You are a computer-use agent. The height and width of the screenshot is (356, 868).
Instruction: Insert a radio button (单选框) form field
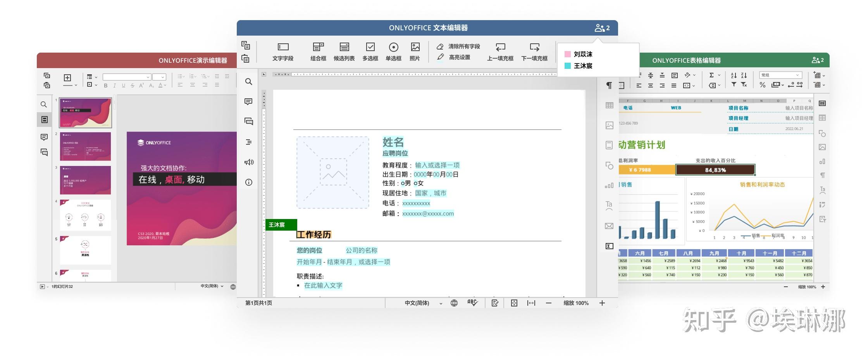393,52
